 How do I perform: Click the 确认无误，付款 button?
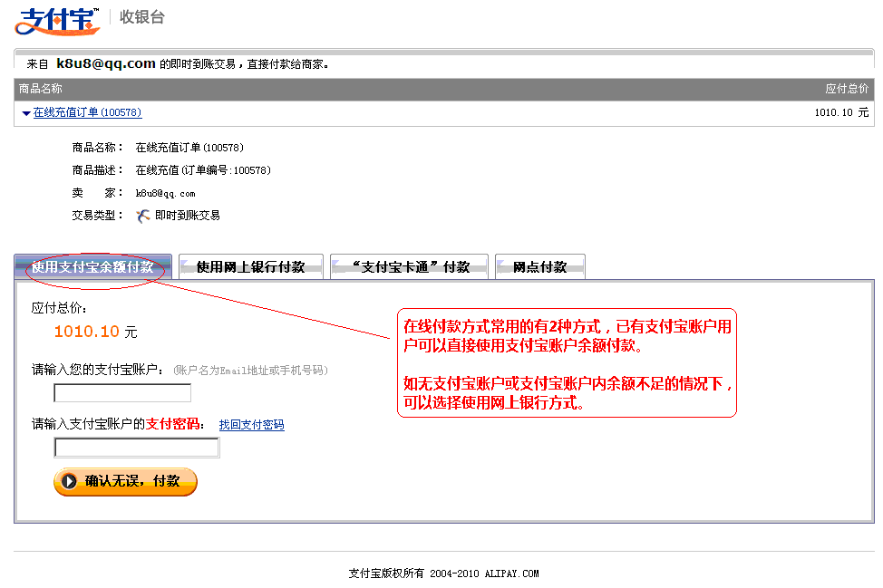click(126, 482)
